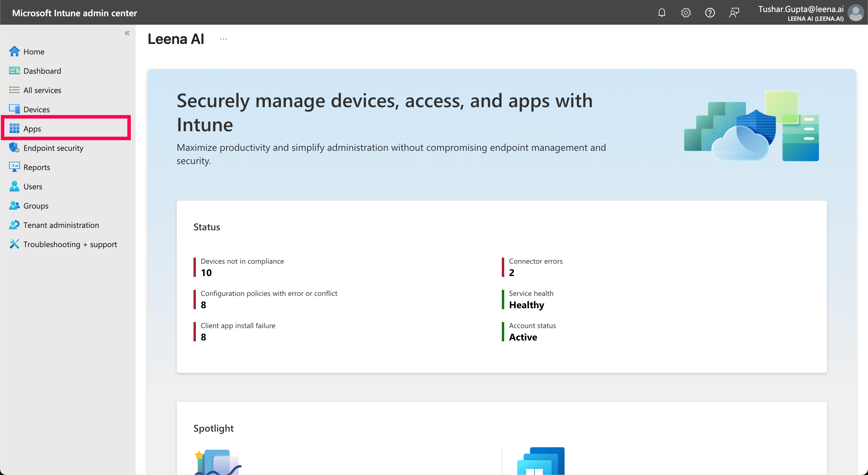The width and height of the screenshot is (868, 475).
Task: Open Apps in the navigation menu
Action: [x=32, y=129]
